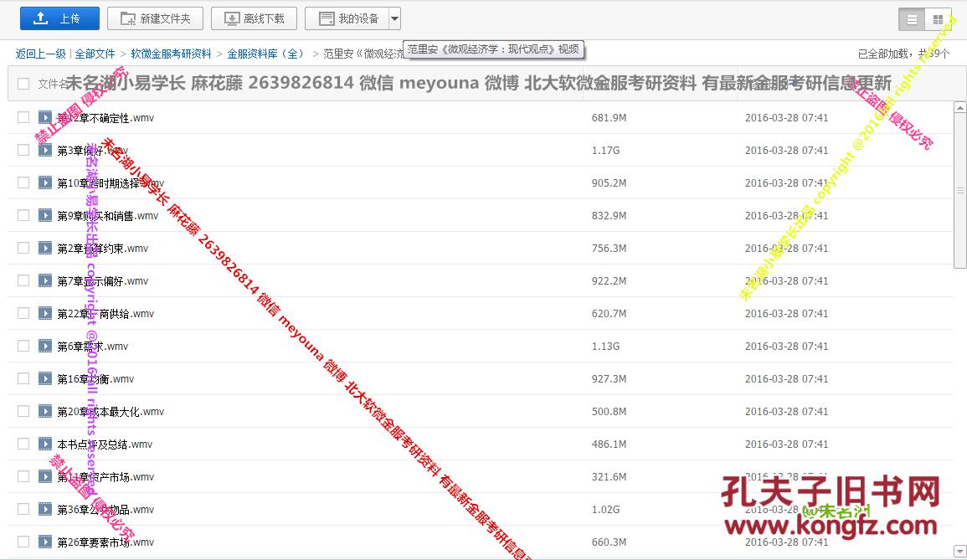Click video icon of 本书点评及总结.wmv

pos(45,444)
